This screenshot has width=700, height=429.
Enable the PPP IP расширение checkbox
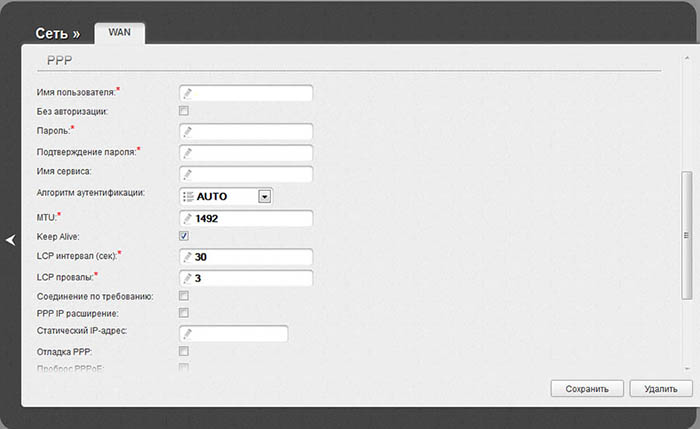[x=183, y=312]
